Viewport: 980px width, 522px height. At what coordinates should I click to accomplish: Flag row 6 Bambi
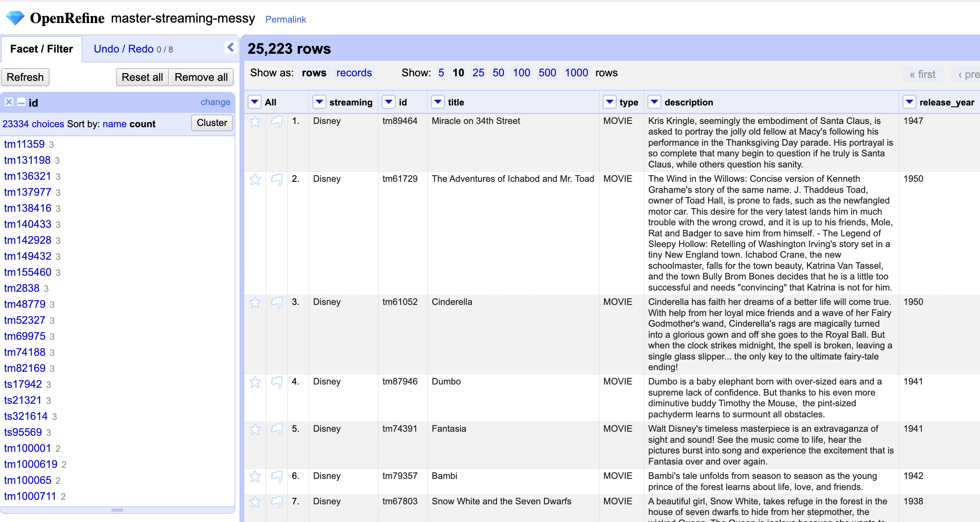click(x=277, y=476)
